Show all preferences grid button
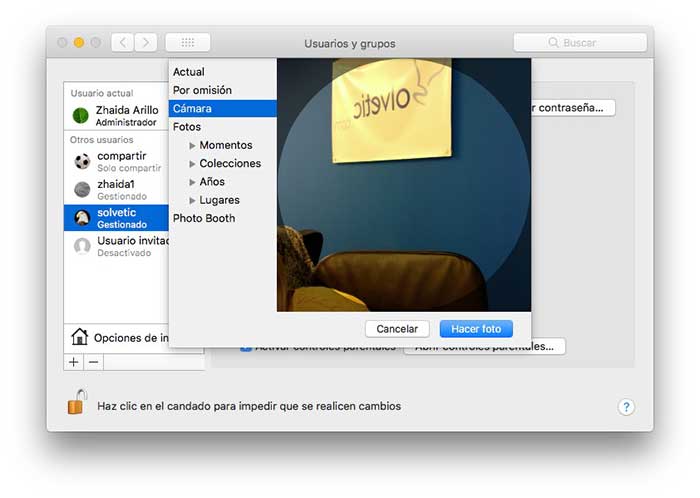This screenshot has height=498, width=700. click(188, 43)
